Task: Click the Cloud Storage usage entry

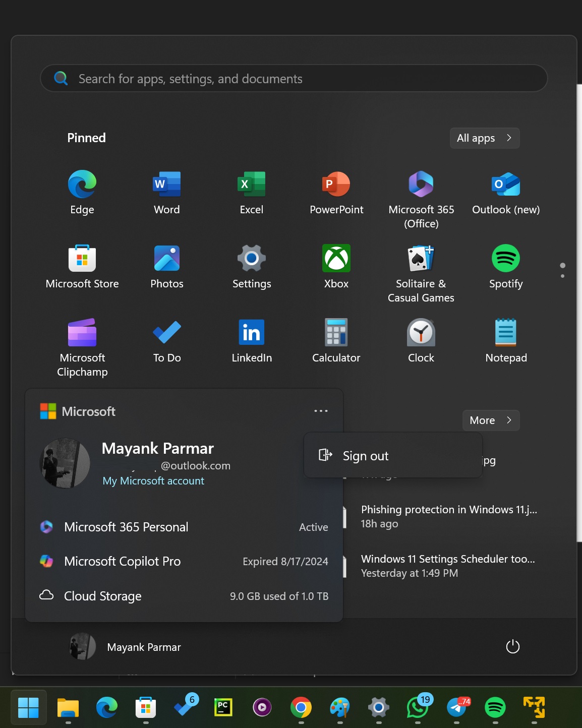Action: pyautogui.click(x=102, y=596)
